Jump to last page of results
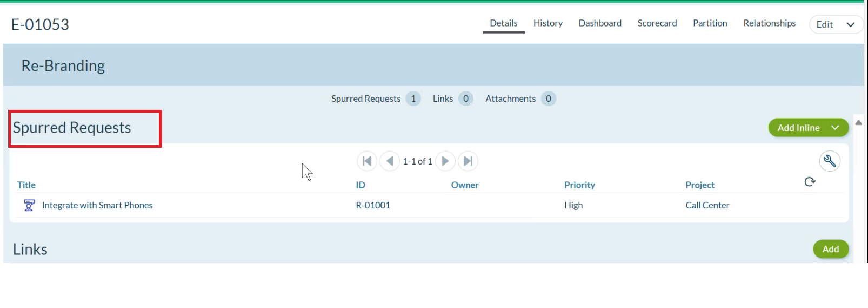The image size is (868, 308). [468, 161]
